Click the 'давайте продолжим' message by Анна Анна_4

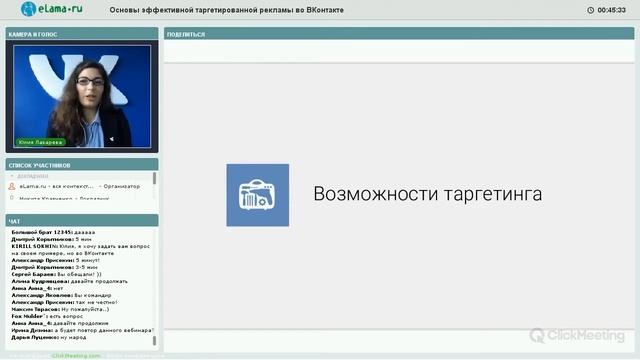pos(60,323)
